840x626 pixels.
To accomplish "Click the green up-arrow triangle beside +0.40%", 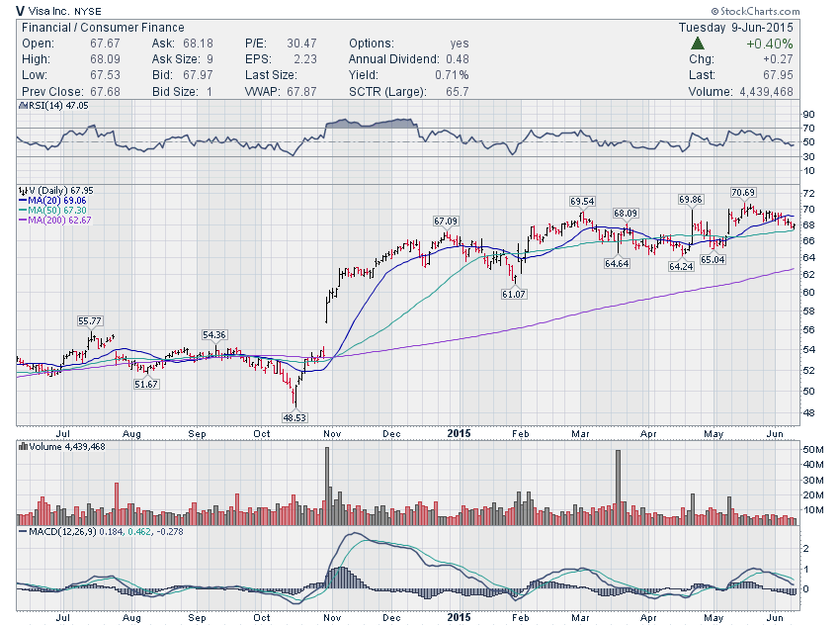I will tap(697, 44).
